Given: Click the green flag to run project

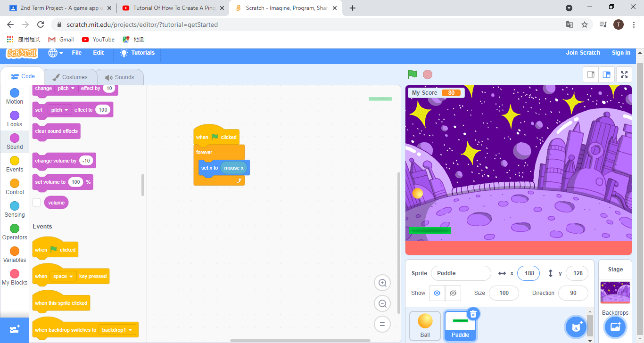Looking at the screenshot, I should (x=413, y=74).
